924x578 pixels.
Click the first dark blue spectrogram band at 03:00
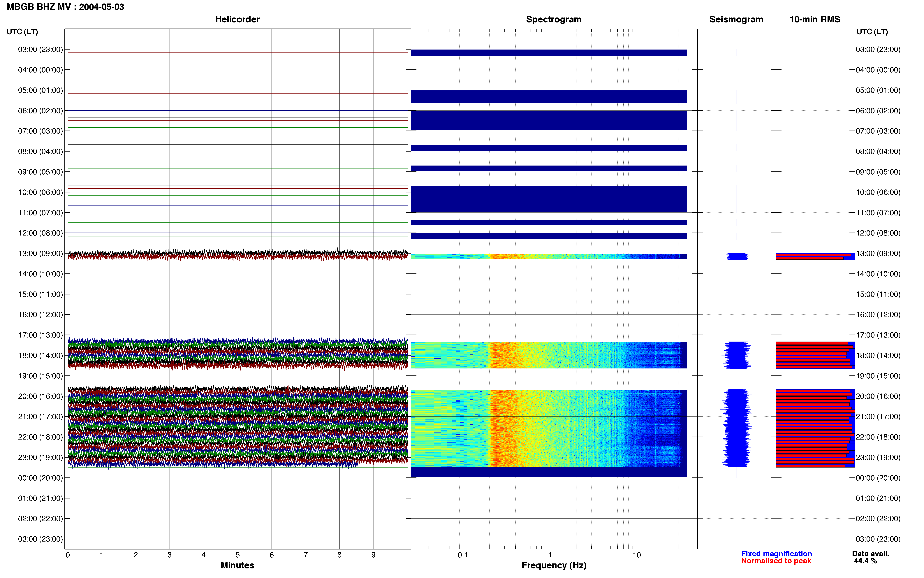(549, 52)
